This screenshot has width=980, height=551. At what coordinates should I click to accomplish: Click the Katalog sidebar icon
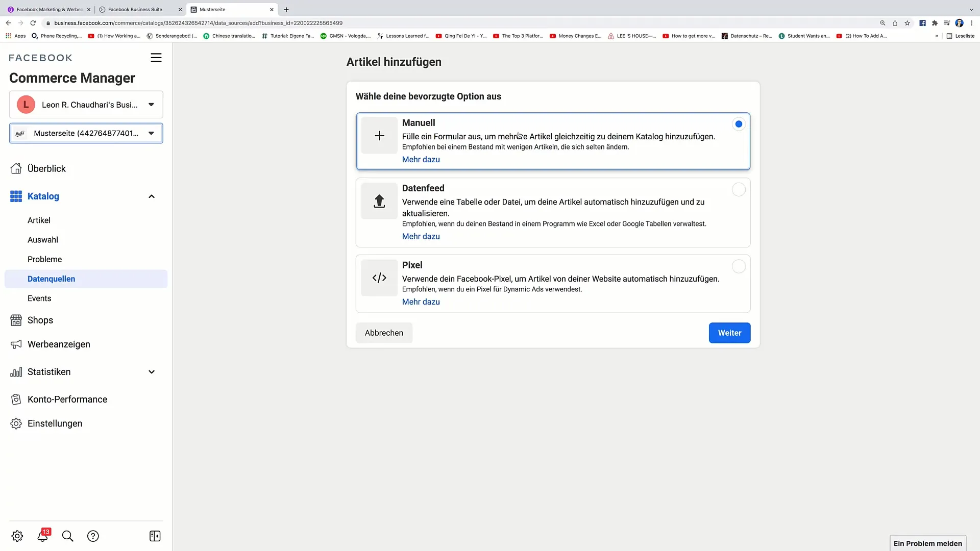(x=15, y=196)
